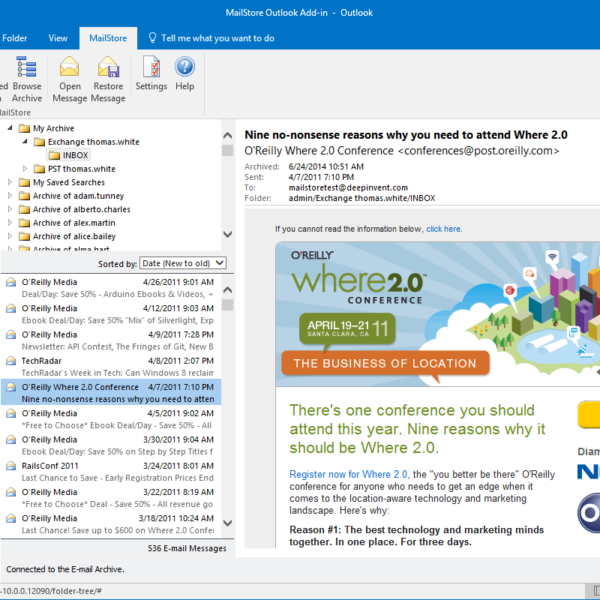This screenshot has width=600, height=600.
Task: Open My Saved Searches folder
Action: tap(62, 182)
